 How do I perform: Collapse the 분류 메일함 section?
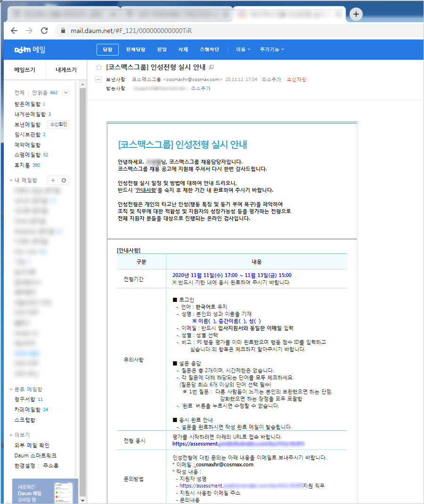pyautogui.click(x=11, y=389)
